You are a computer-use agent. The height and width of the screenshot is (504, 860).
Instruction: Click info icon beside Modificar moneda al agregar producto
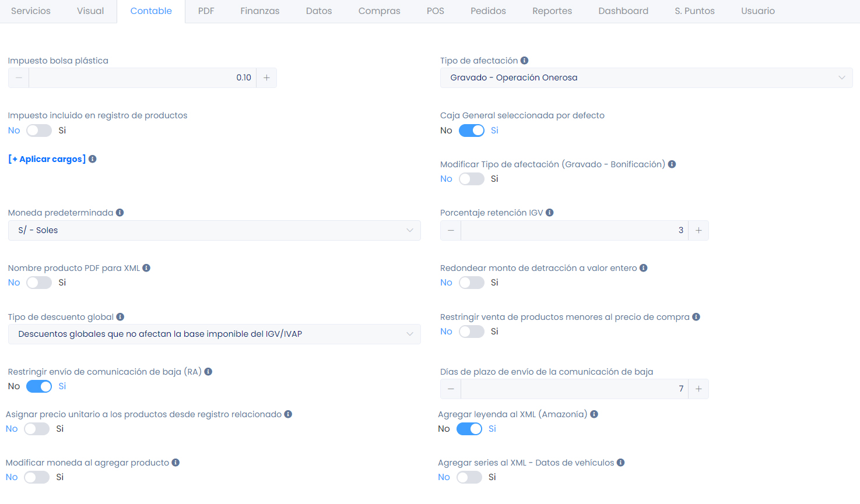click(175, 463)
